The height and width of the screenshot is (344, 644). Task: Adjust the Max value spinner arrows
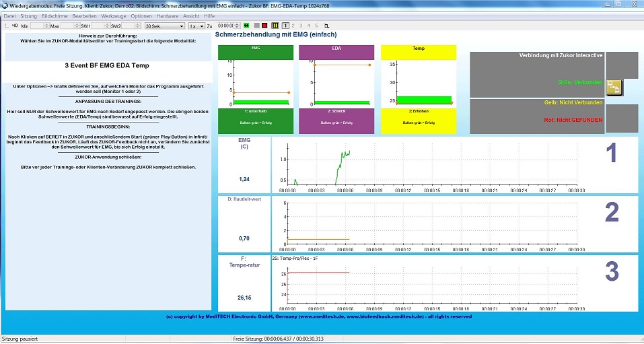click(x=77, y=26)
